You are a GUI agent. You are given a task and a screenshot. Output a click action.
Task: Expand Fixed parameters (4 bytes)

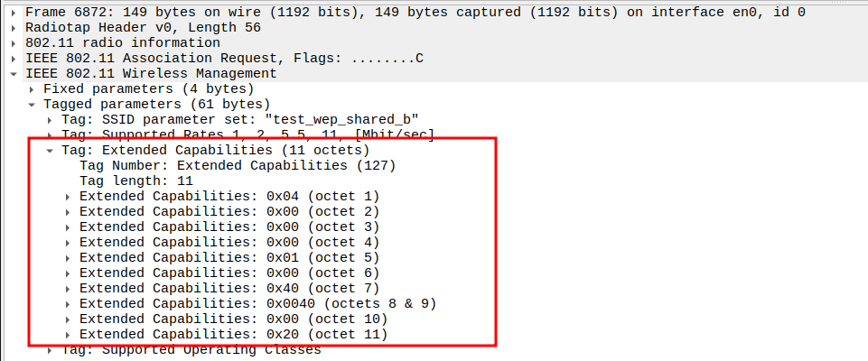pyautogui.click(x=33, y=88)
